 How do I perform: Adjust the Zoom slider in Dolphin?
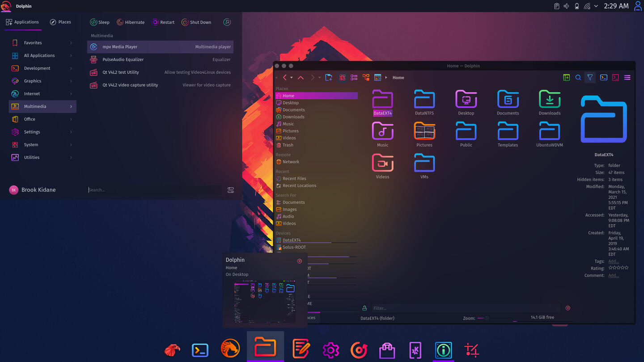495,318
